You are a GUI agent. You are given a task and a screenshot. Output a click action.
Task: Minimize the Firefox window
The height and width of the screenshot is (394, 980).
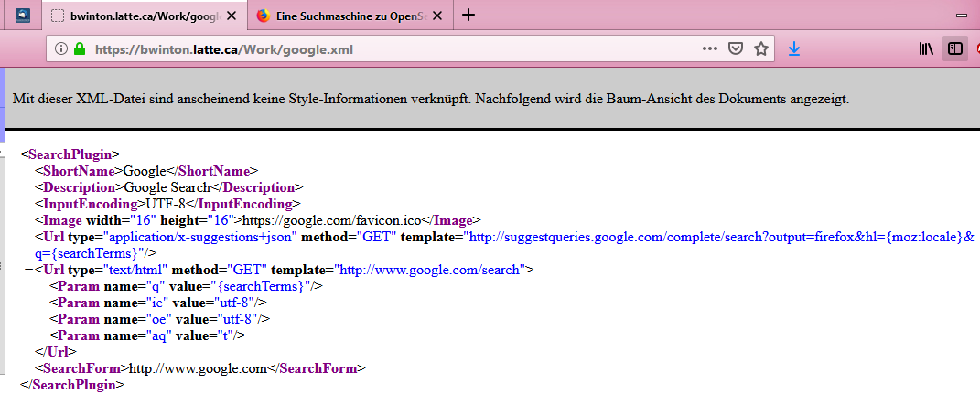pos(962,15)
